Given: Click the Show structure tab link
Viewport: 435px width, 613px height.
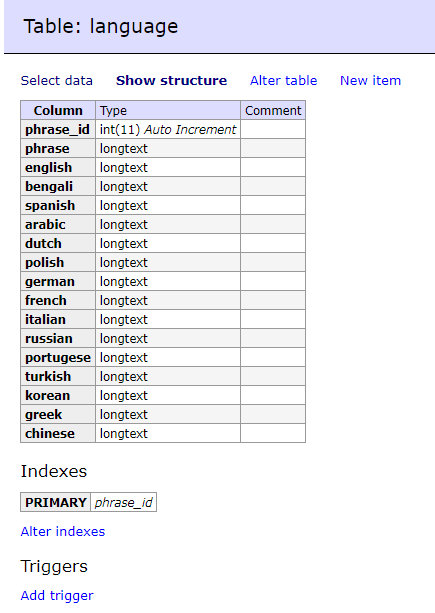Looking at the screenshot, I should (x=171, y=81).
